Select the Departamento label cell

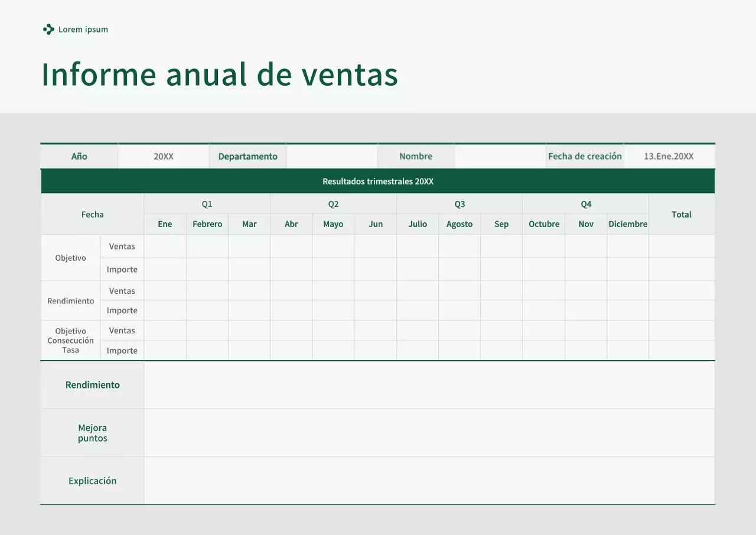click(247, 156)
